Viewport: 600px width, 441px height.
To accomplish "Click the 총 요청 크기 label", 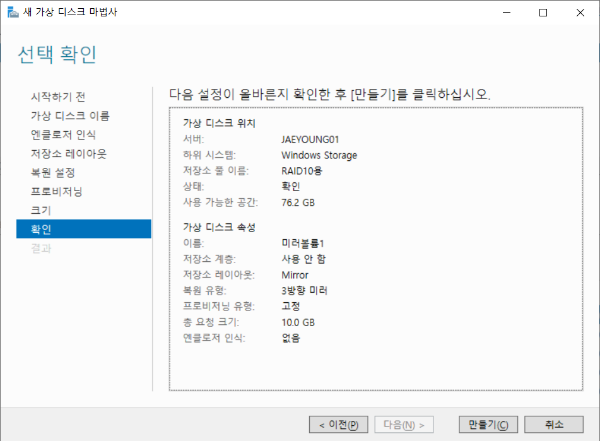I will [x=211, y=322].
